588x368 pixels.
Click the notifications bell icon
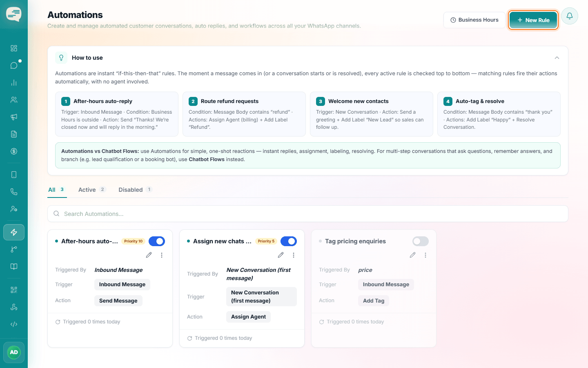570,16
